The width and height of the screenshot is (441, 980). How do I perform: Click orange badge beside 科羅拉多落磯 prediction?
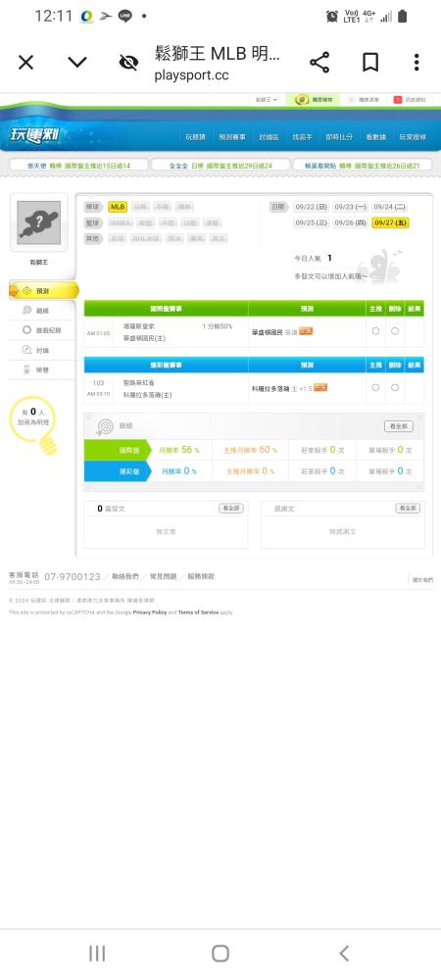pyautogui.click(x=320, y=387)
